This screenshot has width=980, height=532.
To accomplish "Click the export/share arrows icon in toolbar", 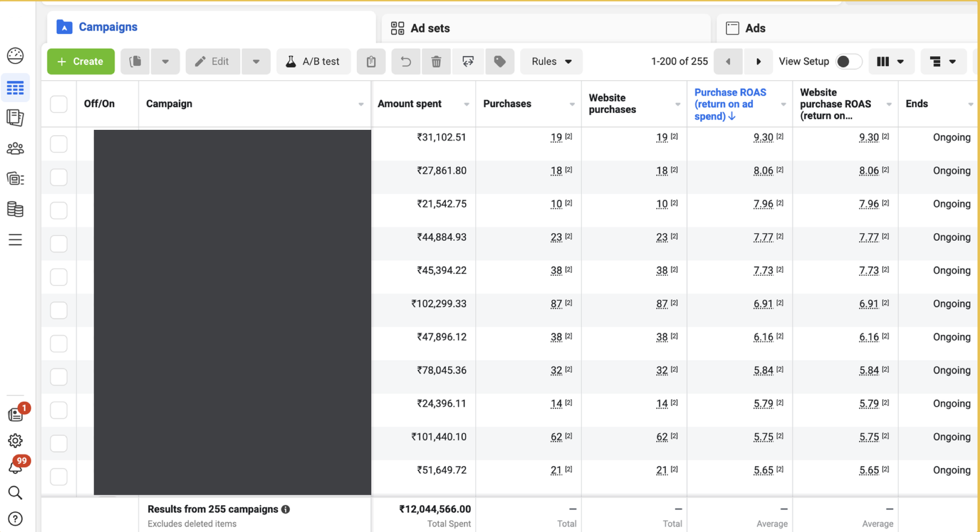I will (468, 62).
